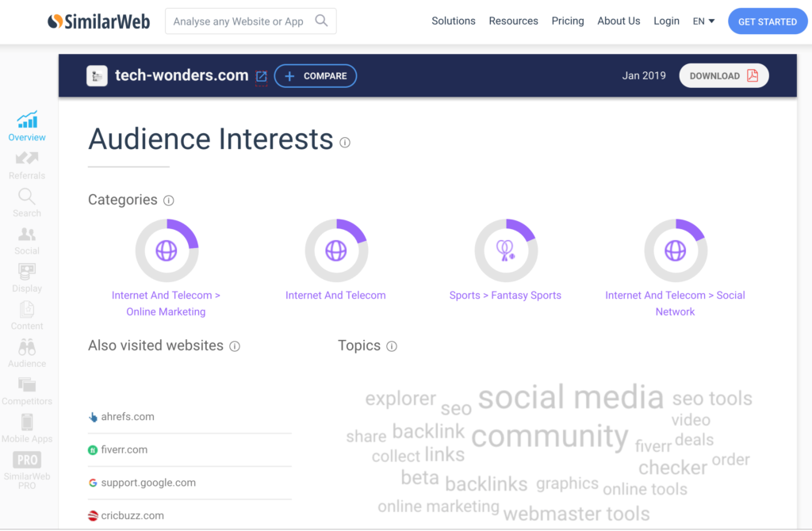Open the EN language dropdown

(704, 21)
